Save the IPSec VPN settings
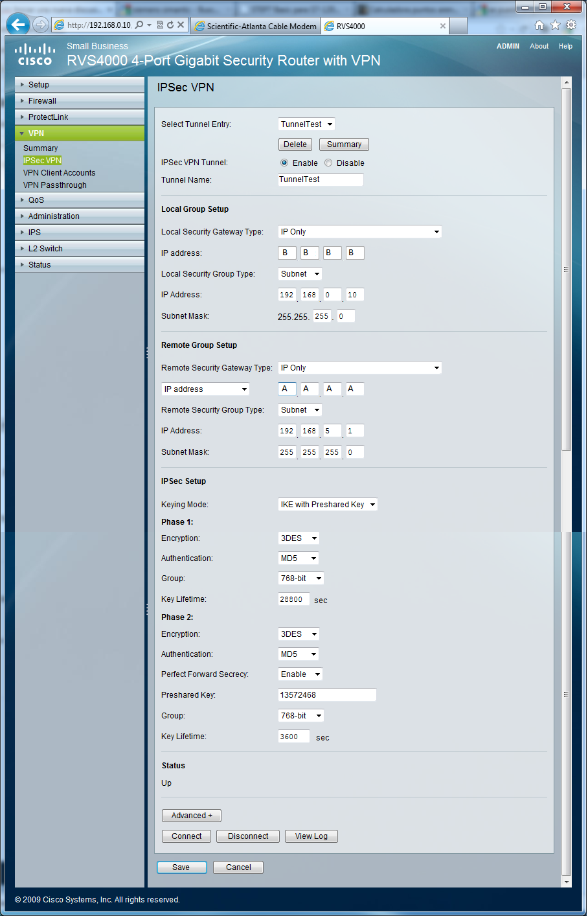Viewport: 588px width, 916px height. tap(181, 867)
